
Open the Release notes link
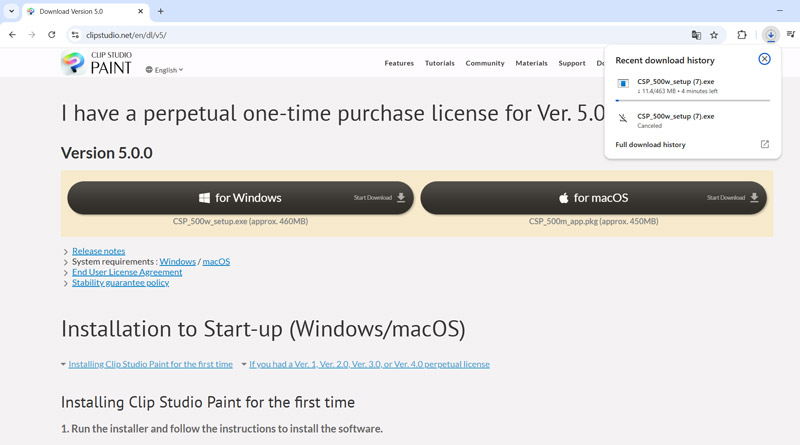pos(98,251)
